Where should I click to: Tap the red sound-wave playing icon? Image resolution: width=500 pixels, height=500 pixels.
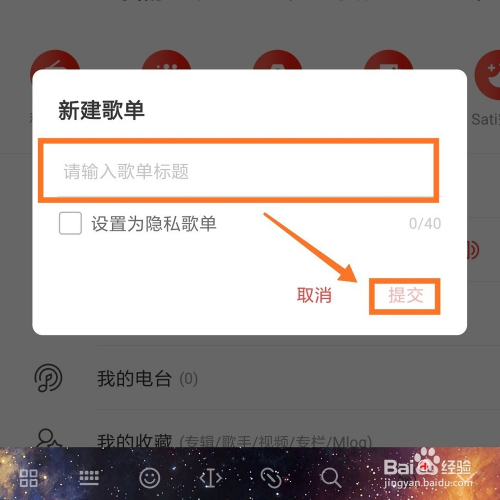pyautogui.click(x=473, y=250)
